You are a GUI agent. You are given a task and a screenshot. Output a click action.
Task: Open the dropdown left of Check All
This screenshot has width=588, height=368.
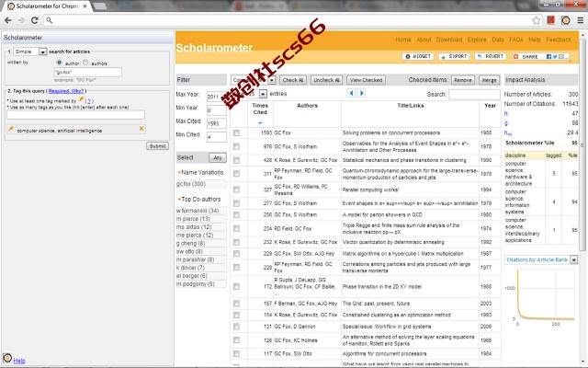pos(272,80)
